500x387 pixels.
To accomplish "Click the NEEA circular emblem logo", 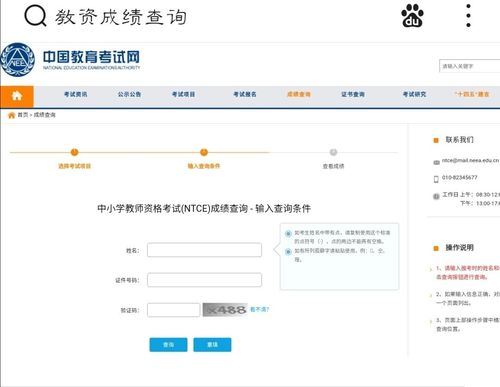I will 17,60.
